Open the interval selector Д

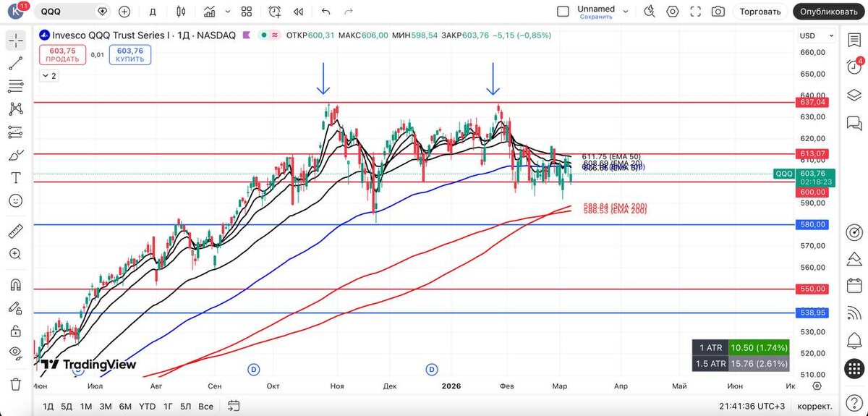[x=153, y=12]
